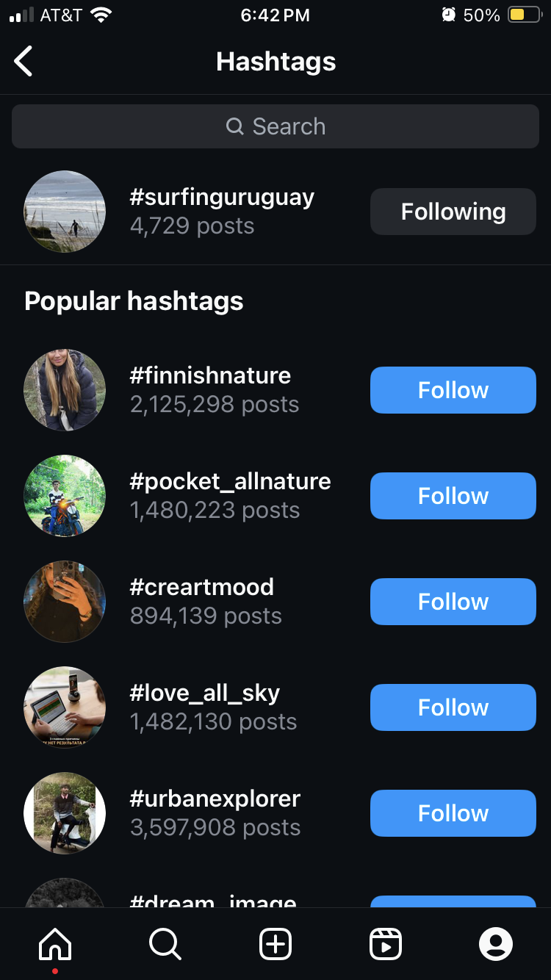The height and width of the screenshot is (980, 551).
Task: Follow the #creartmood hashtag
Action: click(x=453, y=602)
